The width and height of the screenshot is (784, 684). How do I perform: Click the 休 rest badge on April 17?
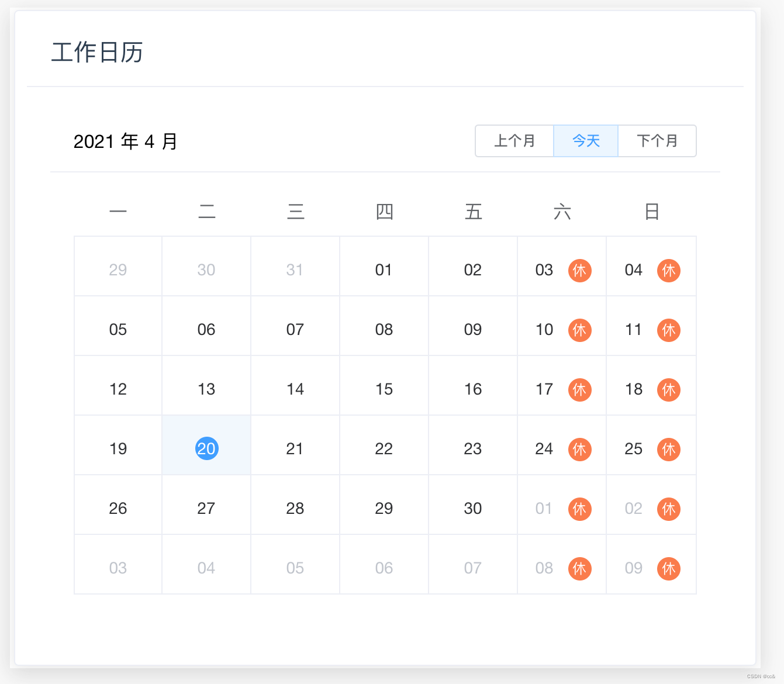pyautogui.click(x=580, y=390)
